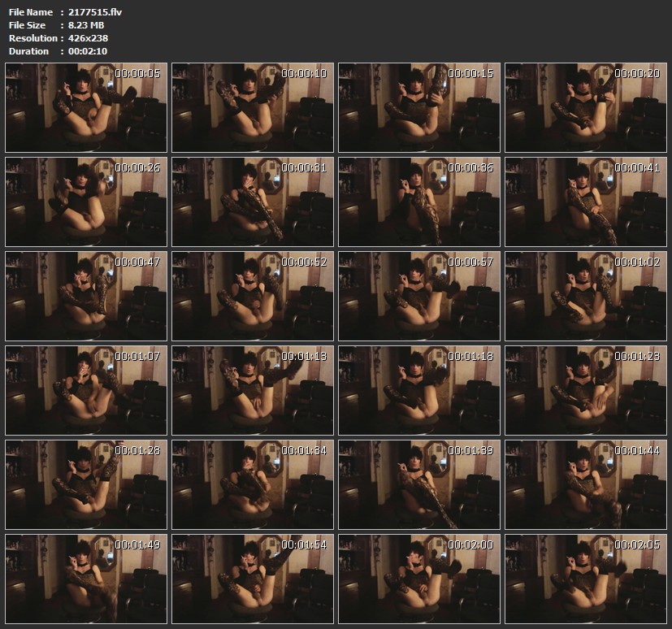The height and width of the screenshot is (629, 672).
Task: Click the thumbnail marked 00:00:52
Action: 252,297
